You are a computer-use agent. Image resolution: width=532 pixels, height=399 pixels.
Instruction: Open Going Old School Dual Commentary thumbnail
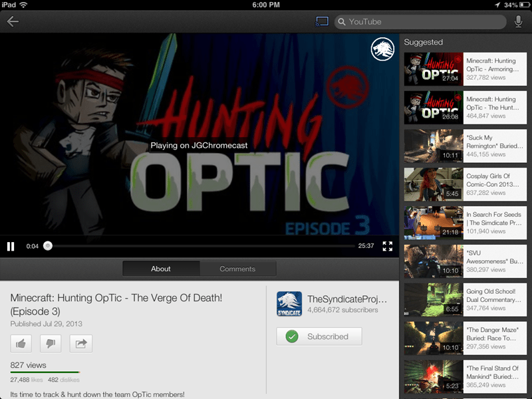tap(434, 300)
